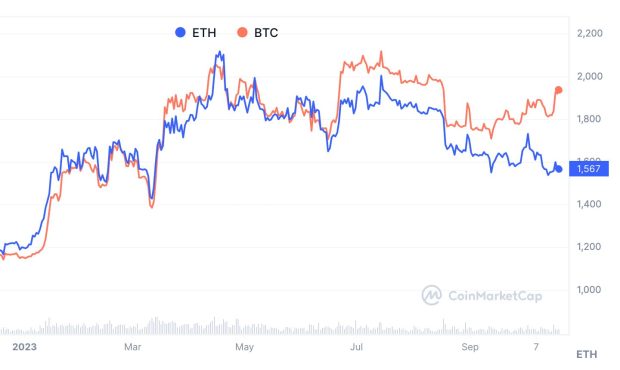Click the BTC endpoint marker dot

(x=559, y=90)
